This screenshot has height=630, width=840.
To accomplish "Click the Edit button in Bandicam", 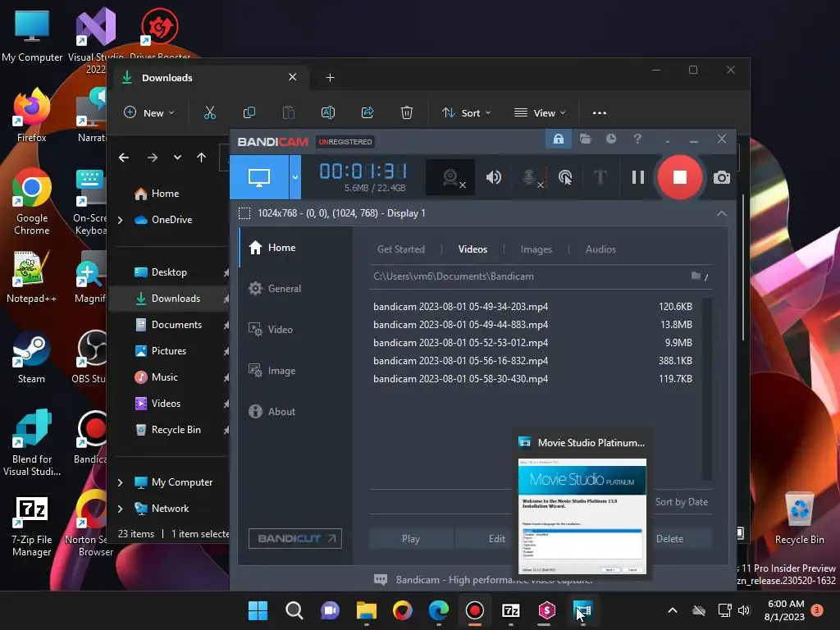I will pos(496,539).
